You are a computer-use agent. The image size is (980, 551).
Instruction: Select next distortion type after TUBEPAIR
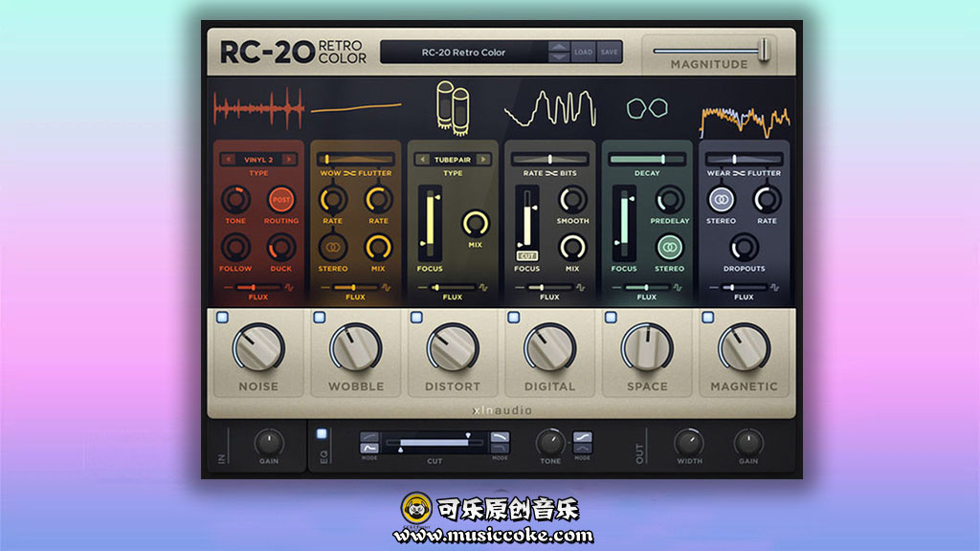click(483, 160)
